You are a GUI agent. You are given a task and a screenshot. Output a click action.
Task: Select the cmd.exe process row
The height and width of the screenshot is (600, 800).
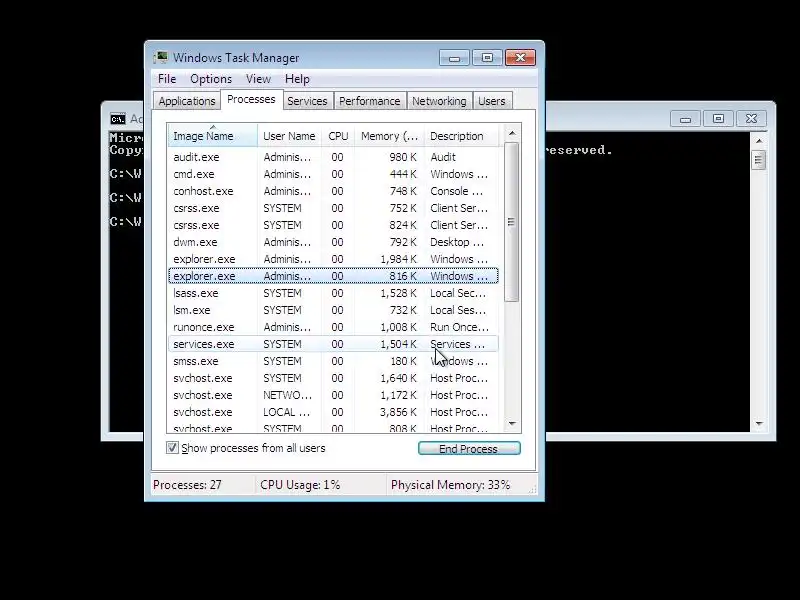(x=333, y=174)
